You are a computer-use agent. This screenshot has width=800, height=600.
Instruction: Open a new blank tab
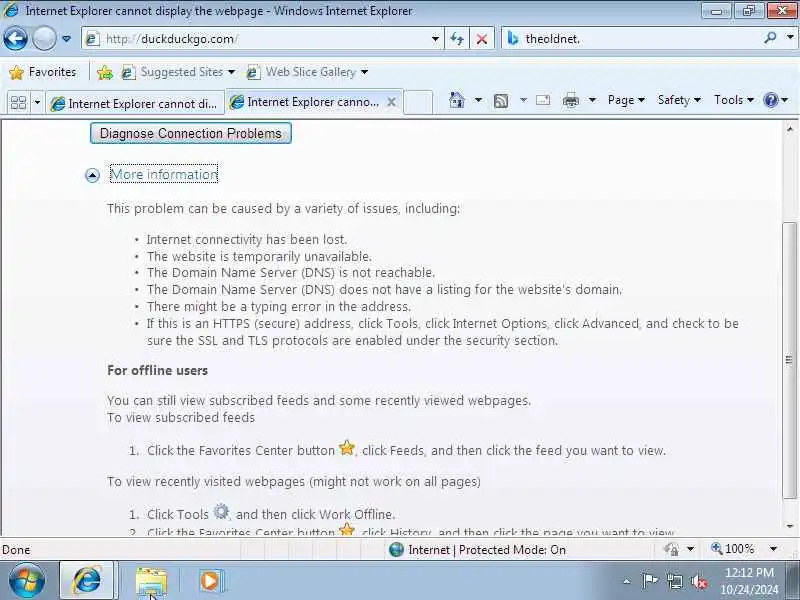pos(418,103)
